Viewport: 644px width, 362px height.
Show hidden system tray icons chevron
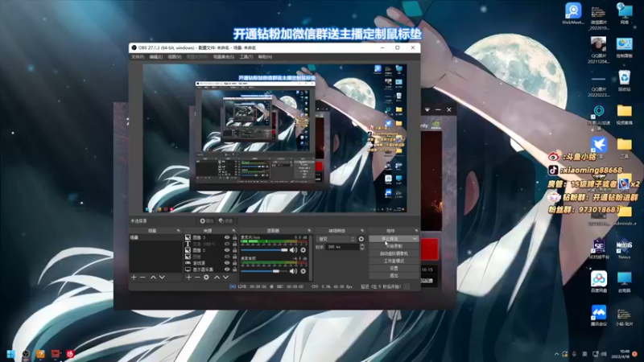[556, 354]
